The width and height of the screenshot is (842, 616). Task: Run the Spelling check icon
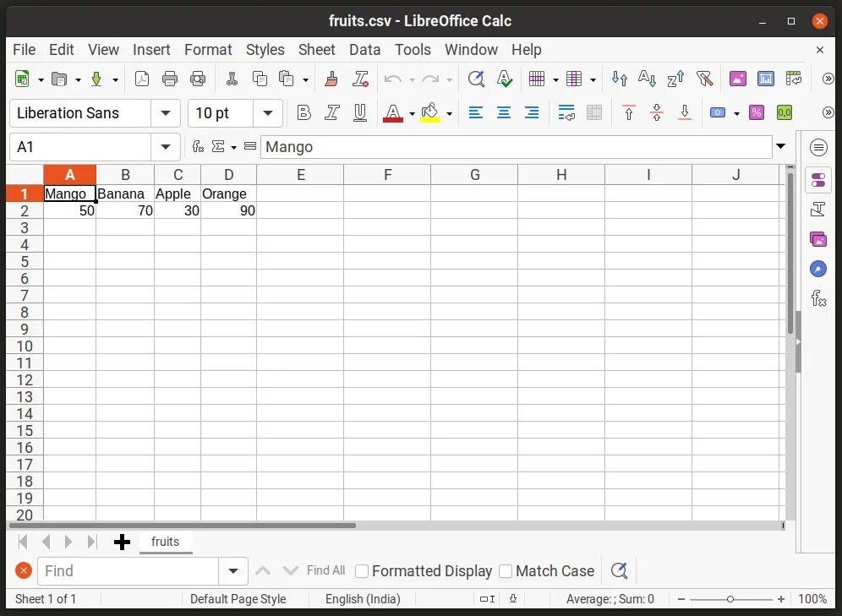coord(504,79)
